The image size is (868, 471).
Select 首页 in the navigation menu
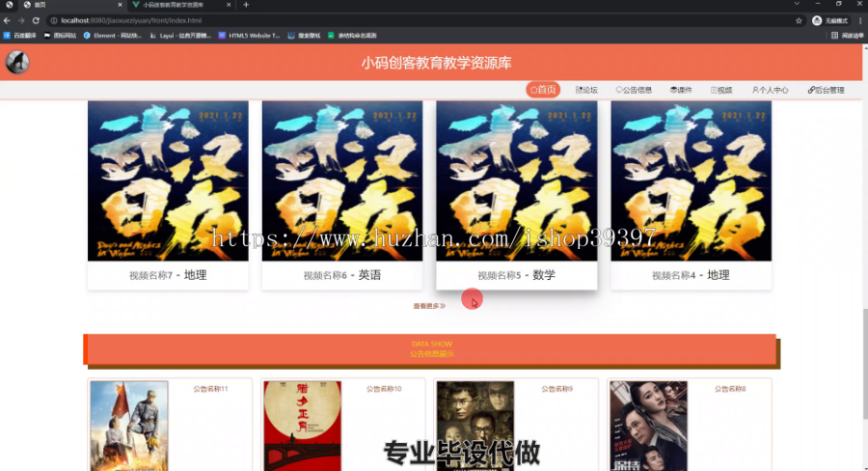(x=542, y=90)
